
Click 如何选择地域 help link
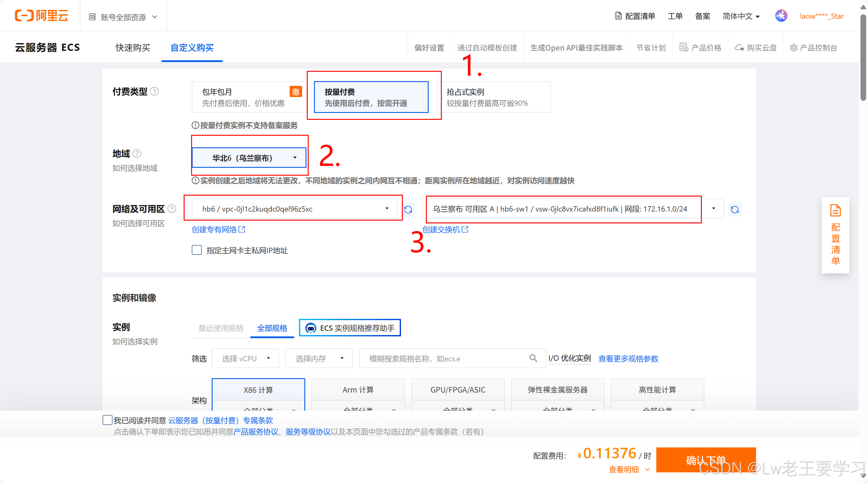[x=135, y=168]
